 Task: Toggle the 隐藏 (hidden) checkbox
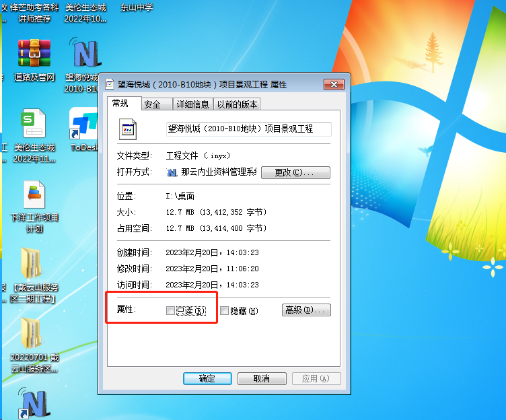pyautogui.click(x=225, y=310)
